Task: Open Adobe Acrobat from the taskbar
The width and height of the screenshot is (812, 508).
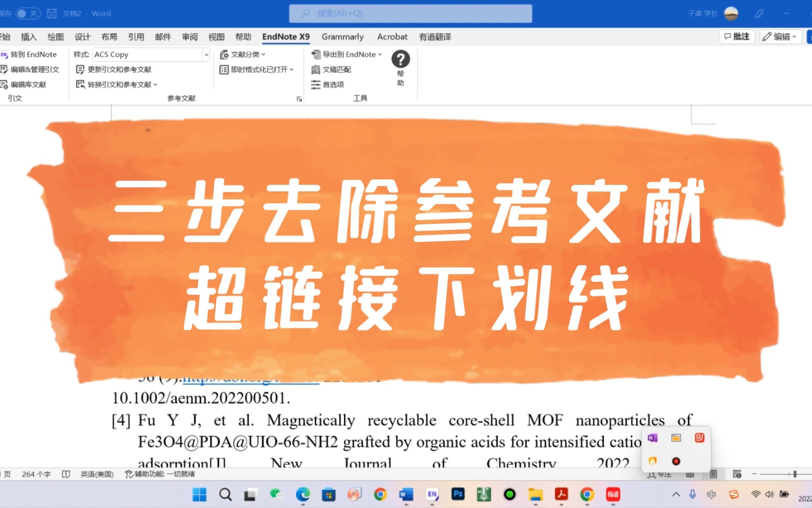Action: pyautogui.click(x=561, y=494)
